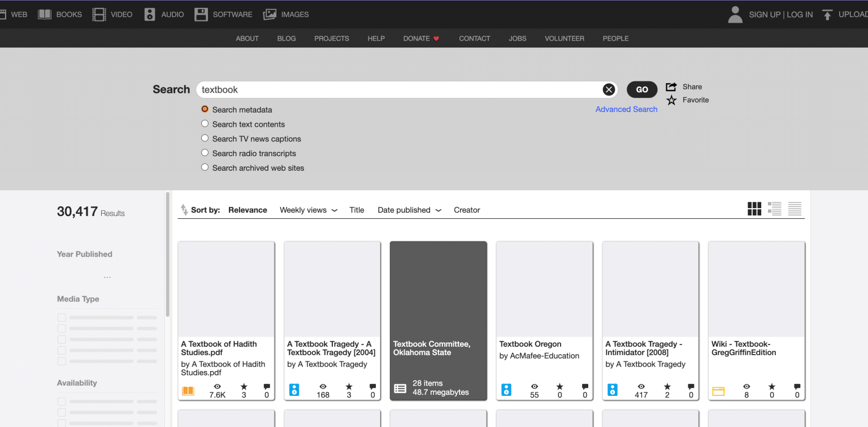The height and width of the screenshot is (427, 868).
Task: Expand the Date published sort dropdown
Action: pos(409,210)
